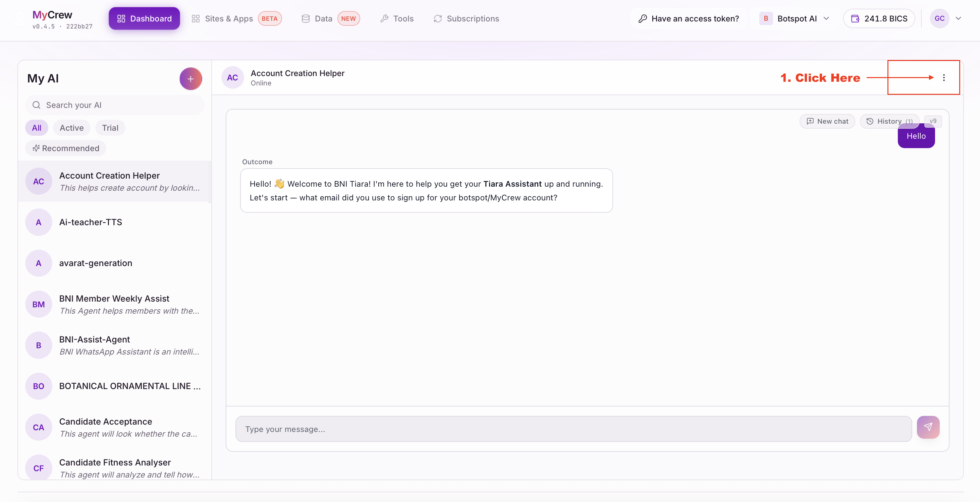Click Have an access token? button
The image size is (980, 502).
(689, 19)
